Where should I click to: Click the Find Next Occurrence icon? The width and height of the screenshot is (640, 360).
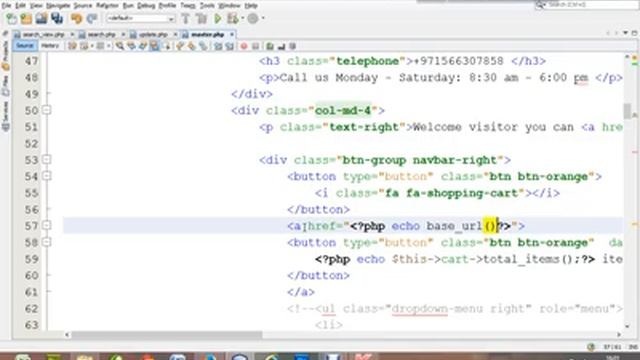click(143, 46)
